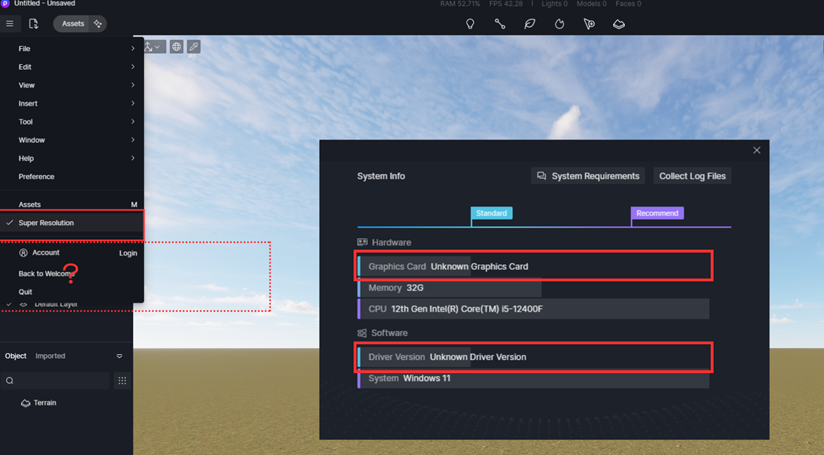Image resolution: width=824 pixels, height=455 pixels.
Task: Open the axis gizmo dropdown in viewport
Action: coord(153,47)
